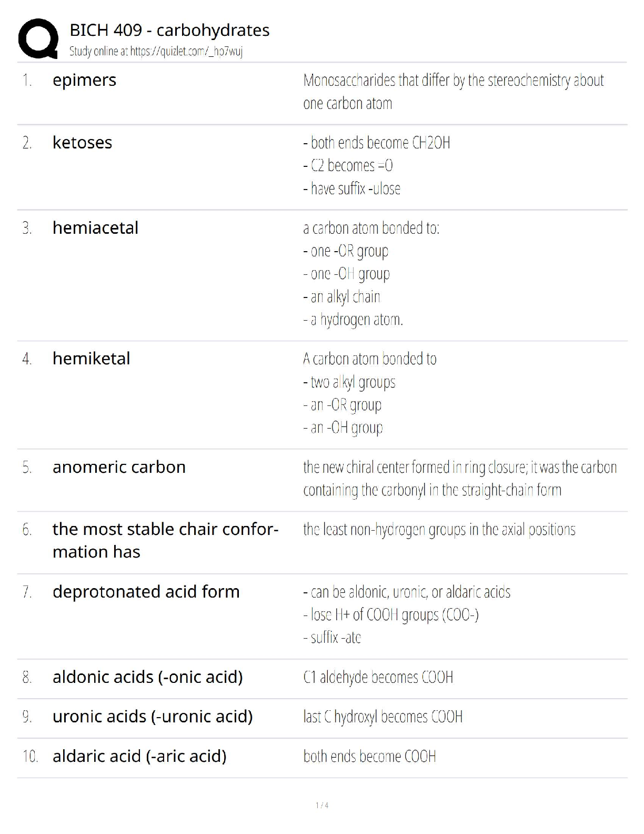The image size is (644, 834).
Task: Select the "anomeric carbon" term
Action: pyautogui.click(x=119, y=467)
